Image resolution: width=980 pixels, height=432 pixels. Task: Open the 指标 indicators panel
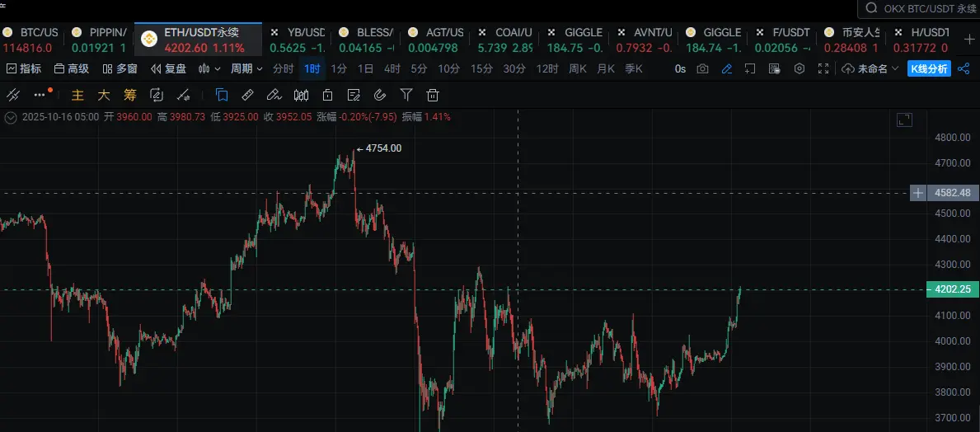click(24, 68)
